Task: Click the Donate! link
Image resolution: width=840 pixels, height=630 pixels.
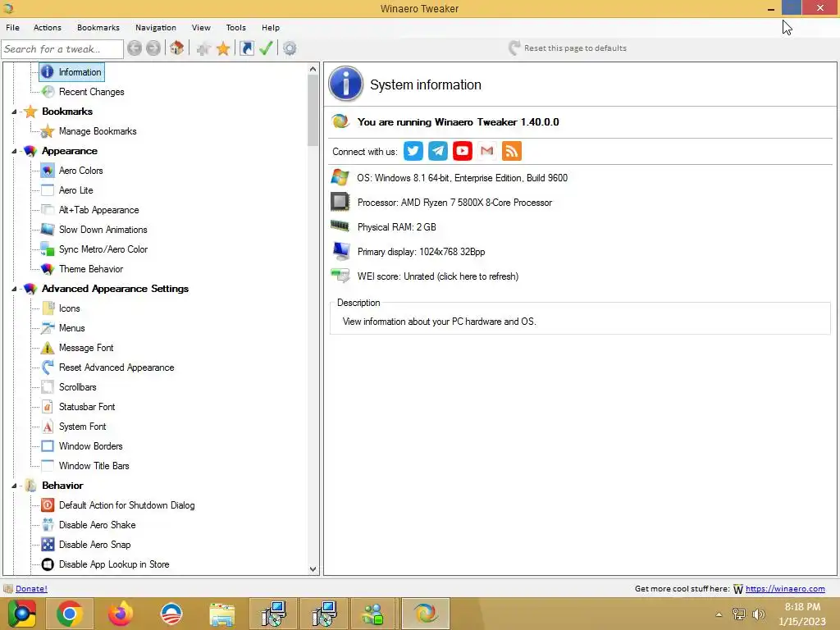Action: (x=31, y=588)
